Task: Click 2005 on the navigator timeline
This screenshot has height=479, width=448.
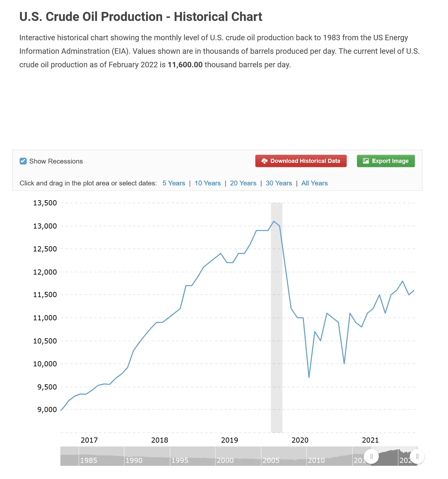Action: tap(271, 460)
